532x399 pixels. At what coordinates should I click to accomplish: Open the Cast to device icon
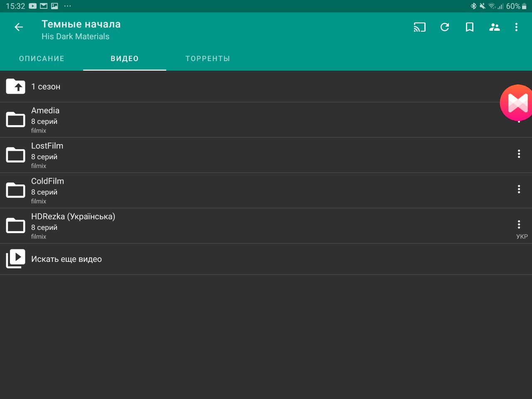pos(420,27)
